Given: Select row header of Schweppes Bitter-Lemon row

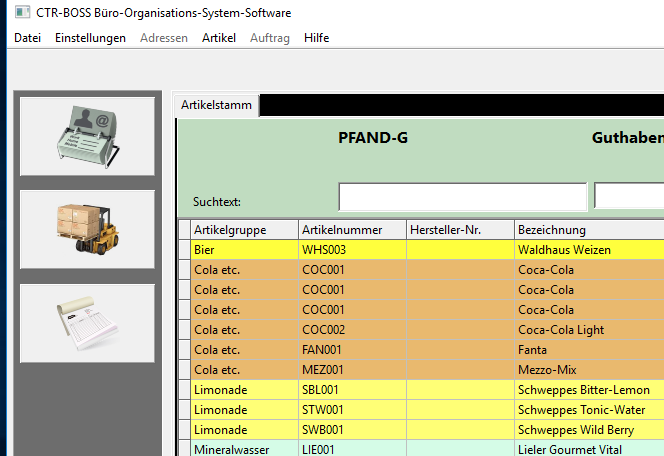Looking at the screenshot, I should tap(184, 390).
